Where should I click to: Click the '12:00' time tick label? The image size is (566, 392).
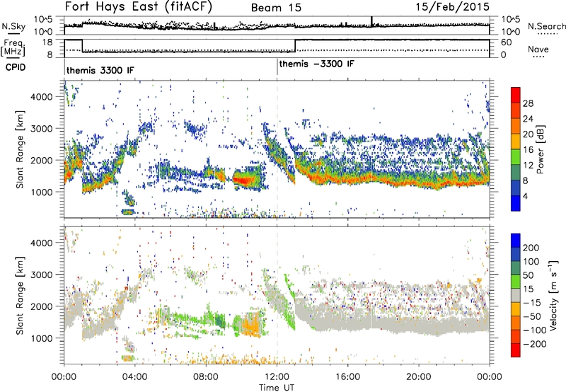coord(277,377)
